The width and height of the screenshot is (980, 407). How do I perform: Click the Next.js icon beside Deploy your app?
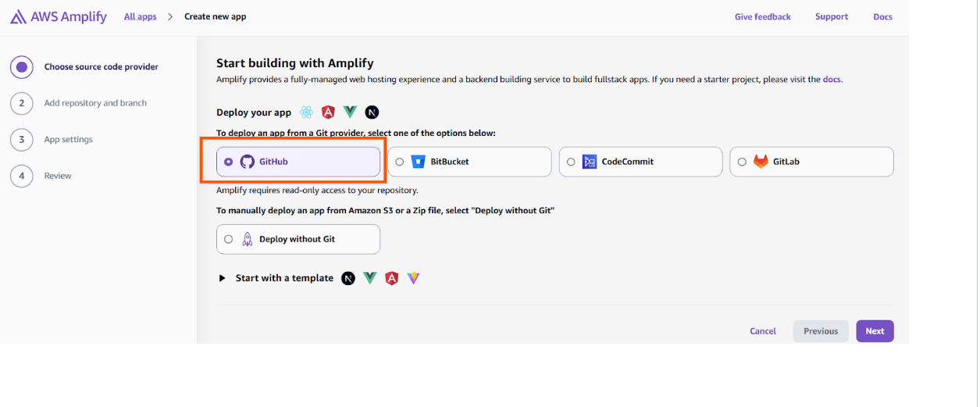372,112
